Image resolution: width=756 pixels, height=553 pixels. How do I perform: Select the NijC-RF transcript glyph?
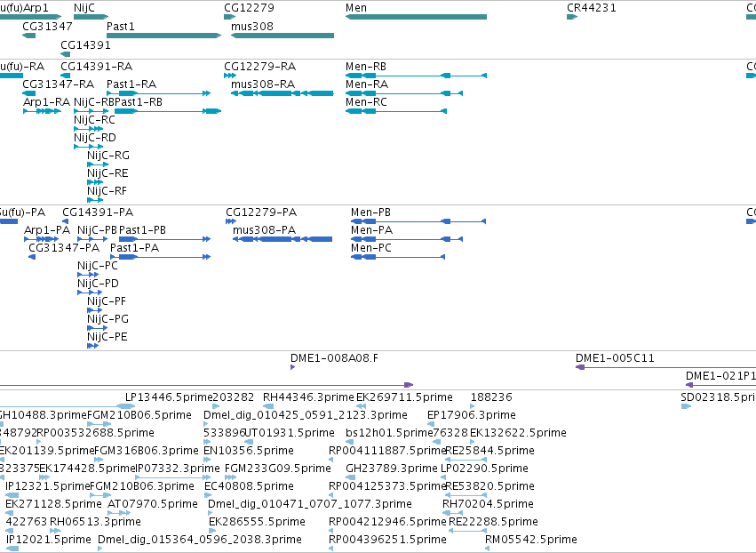click(95, 200)
